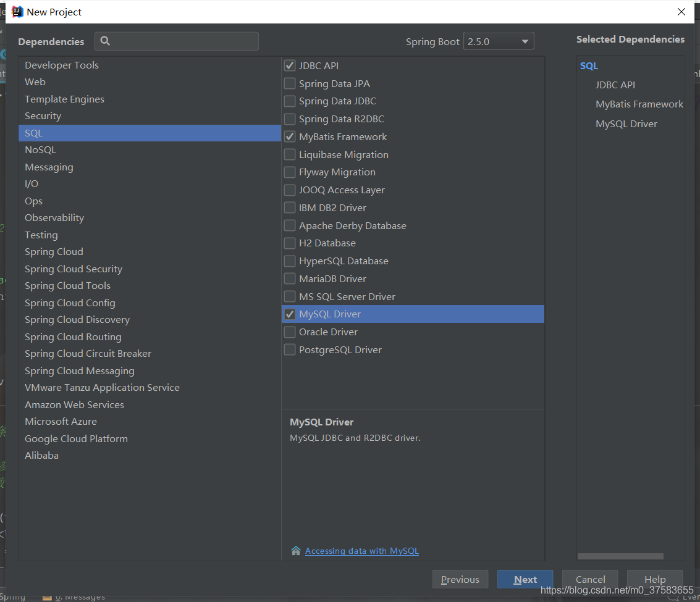Open Spring Cloud Security category
Image resolution: width=700 pixels, height=602 pixels.
point(150,269)
